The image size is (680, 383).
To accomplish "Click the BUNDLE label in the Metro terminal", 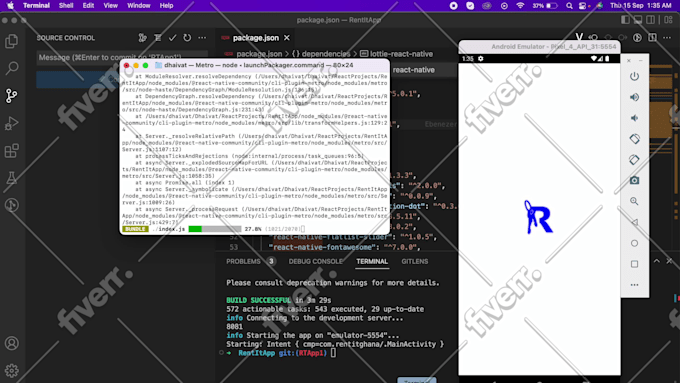I will (135, 229).
